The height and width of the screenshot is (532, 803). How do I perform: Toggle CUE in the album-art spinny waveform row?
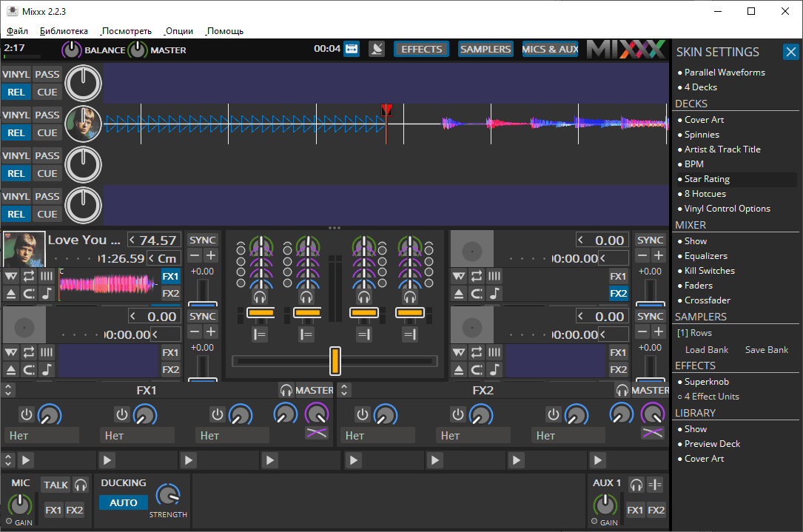tap(47, 132)
